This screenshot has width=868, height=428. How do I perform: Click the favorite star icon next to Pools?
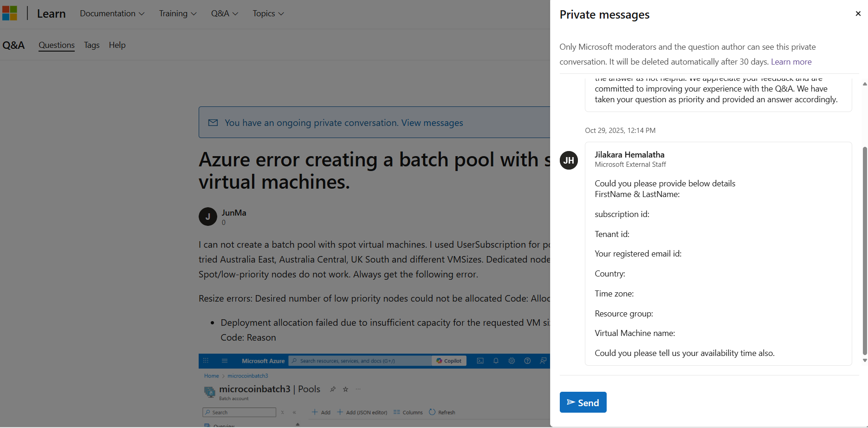[x=345, y=389]
